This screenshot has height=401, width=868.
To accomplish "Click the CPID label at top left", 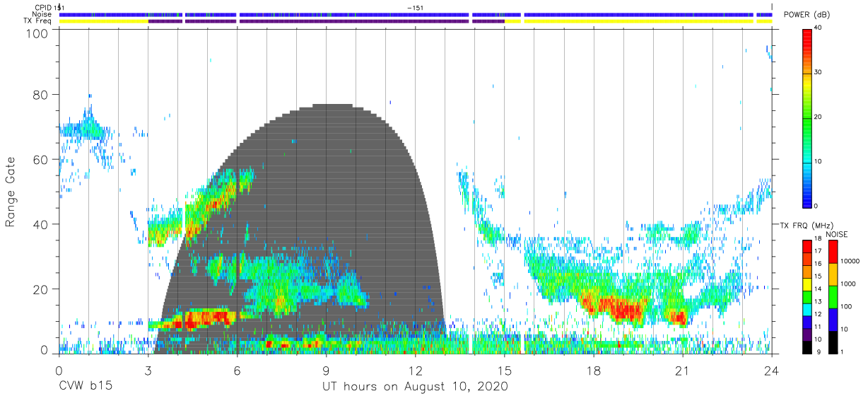I will (x=43, y=7).
